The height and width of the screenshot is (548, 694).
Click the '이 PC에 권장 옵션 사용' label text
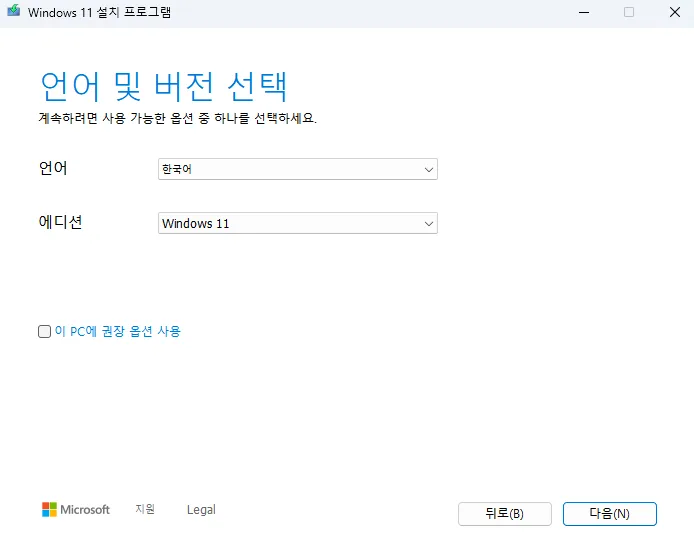(x=118, y=331)
